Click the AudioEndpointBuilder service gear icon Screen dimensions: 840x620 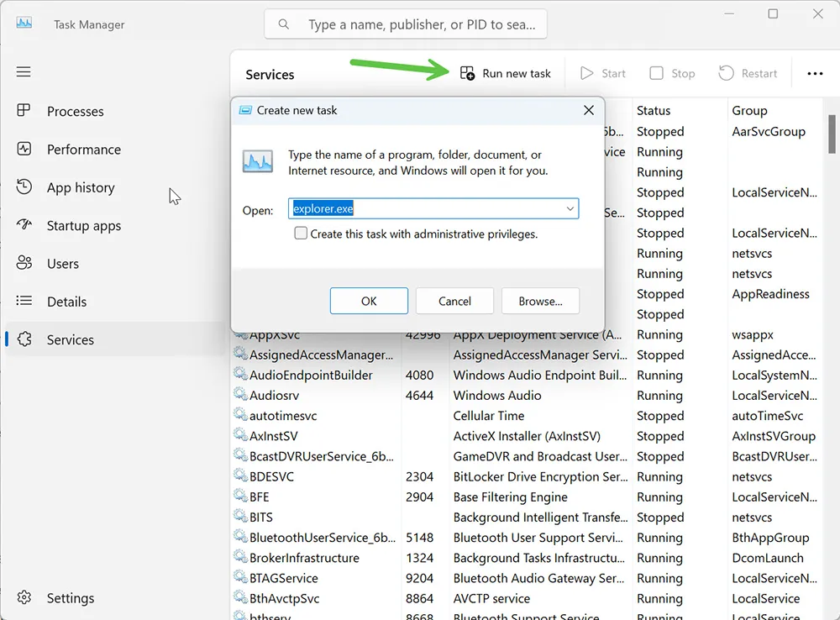tap(240, 374)
